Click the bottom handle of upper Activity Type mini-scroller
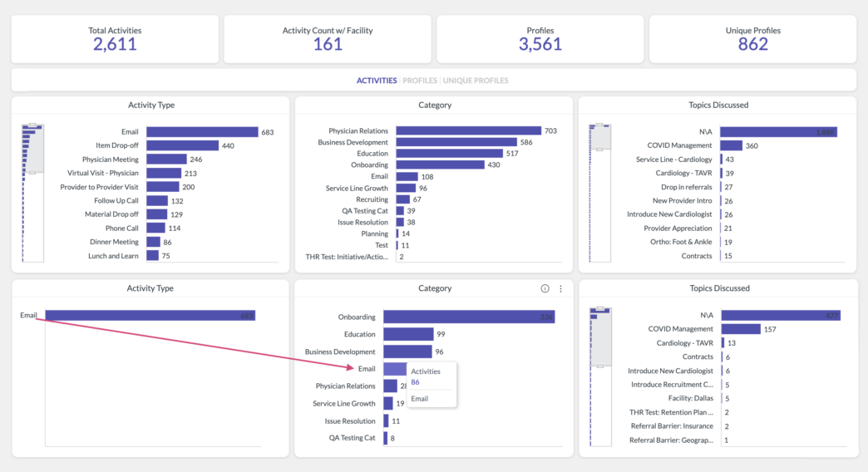The height and width of the screenshot is (472, 868). click(x=32, y=173)
